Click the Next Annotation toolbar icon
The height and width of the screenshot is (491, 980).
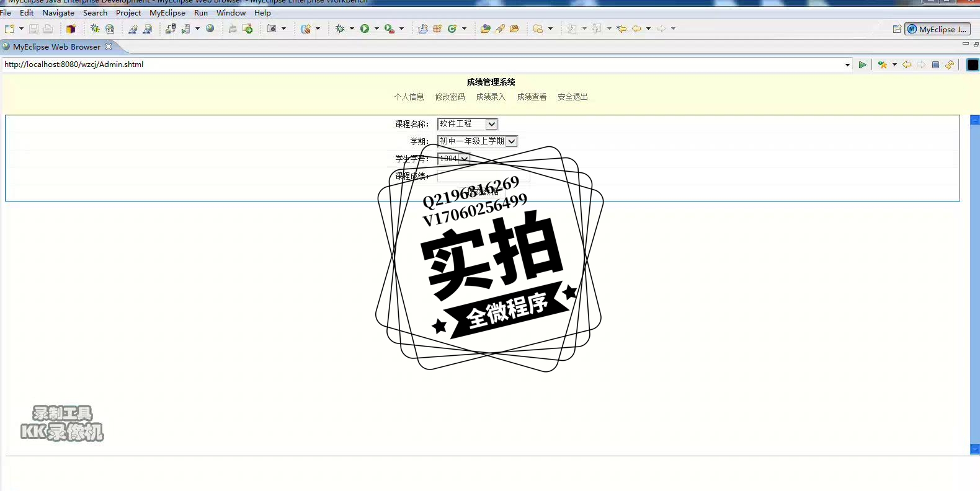[572, 29]
